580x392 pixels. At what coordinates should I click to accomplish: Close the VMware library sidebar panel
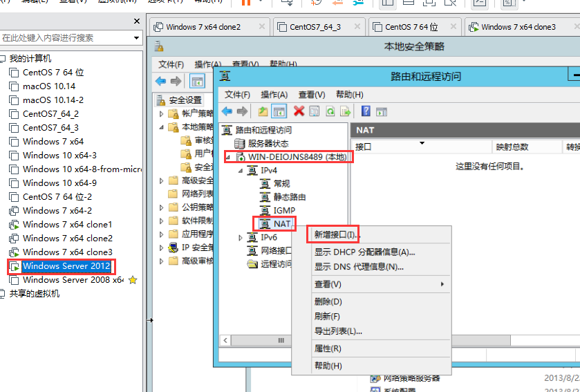136,21
